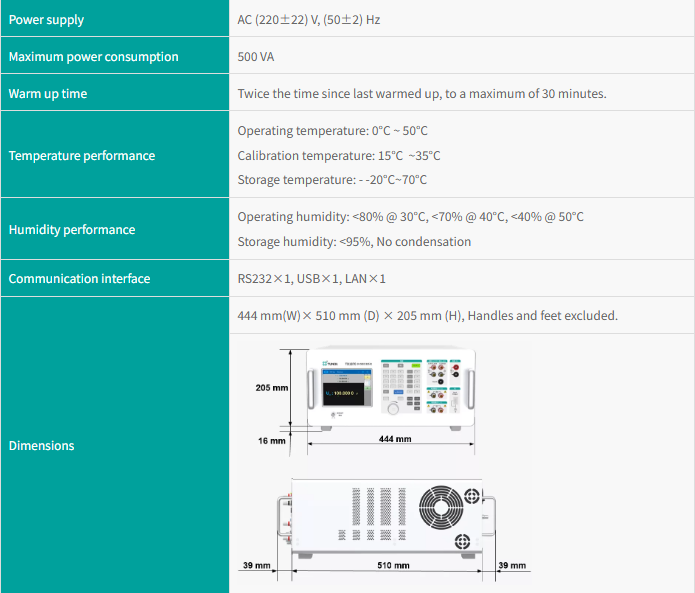Click the small lower fan vent in the side view
Image resolution: width=695 pixels, height=593 pixels.
[463, 540]
